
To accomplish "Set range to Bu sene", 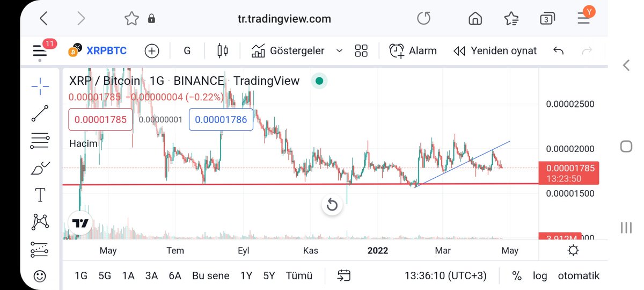I will pos(210,276).
